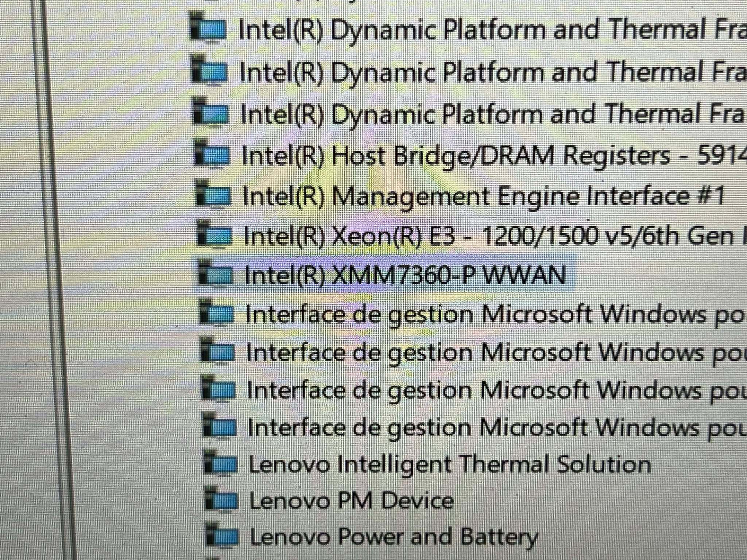Select the topmost Dynamic Platform and Thermal entry
This screenshot has height=560, width=747.
(x=493, y=29)
